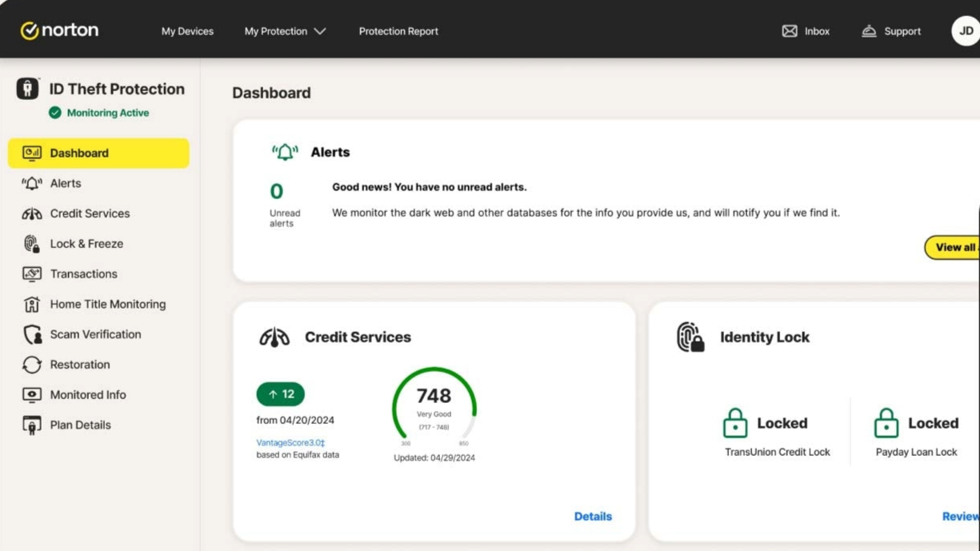Image resolution: width=980 pixels, height=551 pixels.
Task: Open the My Protection menu label
Action: pos(276,31)
